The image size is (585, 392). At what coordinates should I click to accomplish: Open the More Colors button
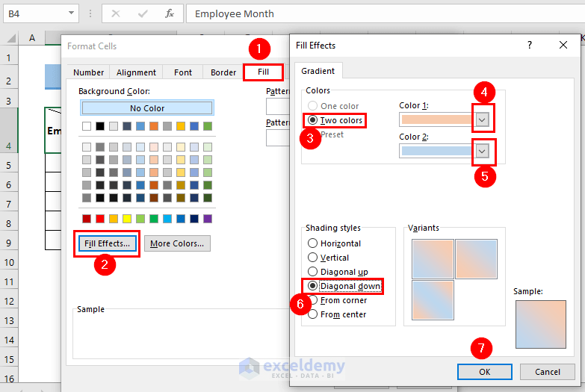point(177,243)
